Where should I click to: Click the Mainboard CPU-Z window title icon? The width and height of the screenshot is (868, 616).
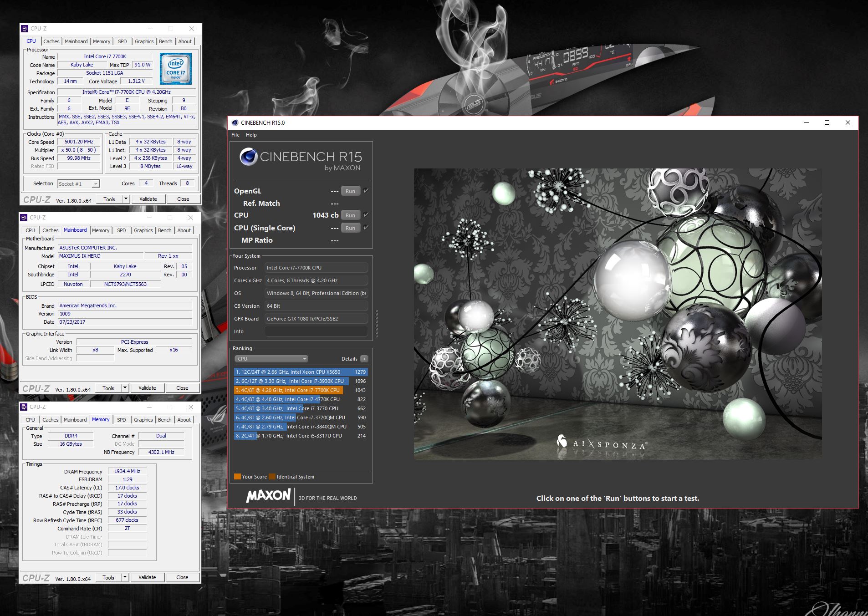[x=24, y=218]
